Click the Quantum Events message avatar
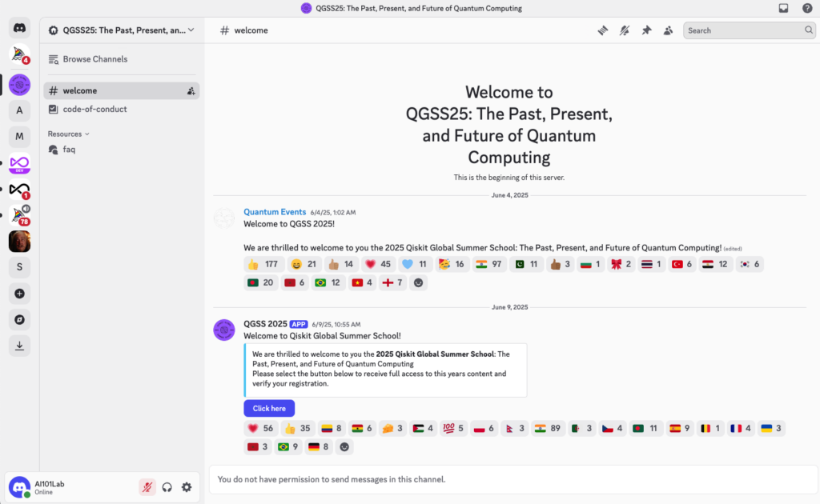 click(224, 218)
